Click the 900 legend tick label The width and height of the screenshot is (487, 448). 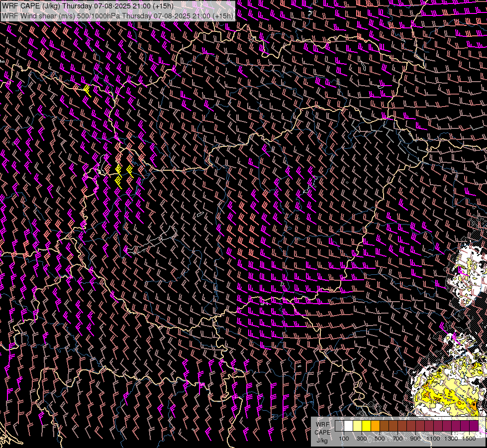click(x=415, y=439)
